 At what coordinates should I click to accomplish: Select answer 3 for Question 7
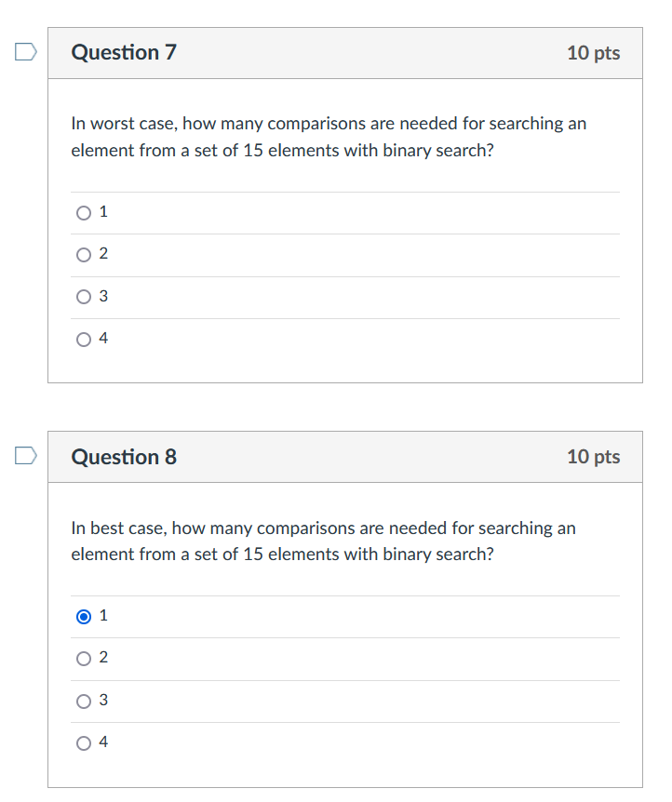pyautogui.click(x=83, y=296)
